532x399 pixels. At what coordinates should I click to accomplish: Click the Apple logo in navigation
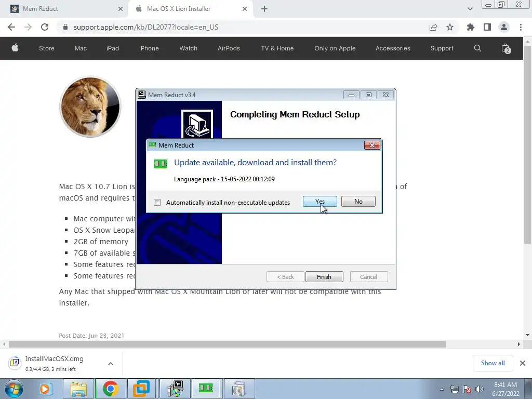click(15, 48)
